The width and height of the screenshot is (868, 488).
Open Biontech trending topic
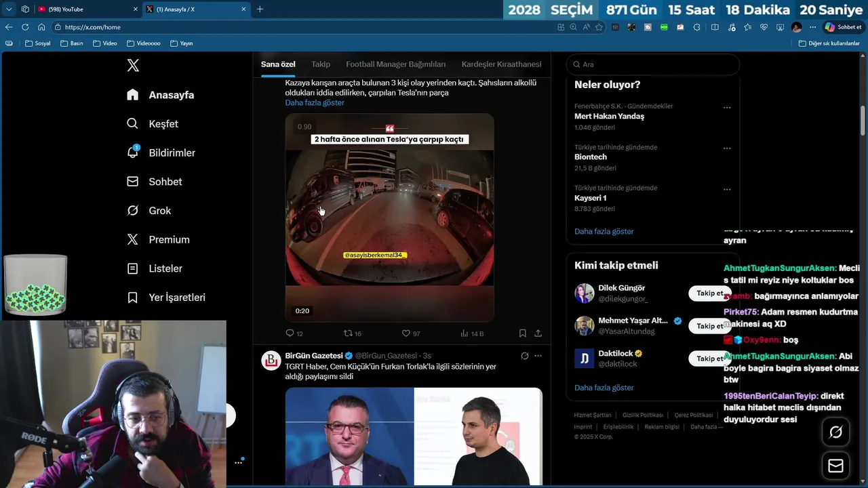(x=590, y=157)
